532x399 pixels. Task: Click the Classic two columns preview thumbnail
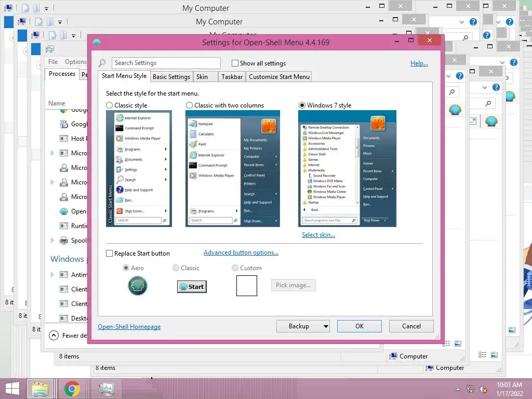(233, 169)
